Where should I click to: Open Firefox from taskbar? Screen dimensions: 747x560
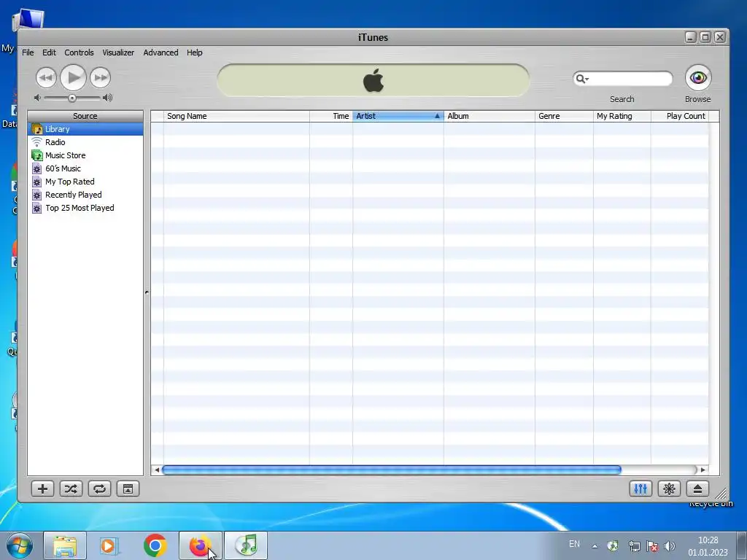tap(200, 545)
